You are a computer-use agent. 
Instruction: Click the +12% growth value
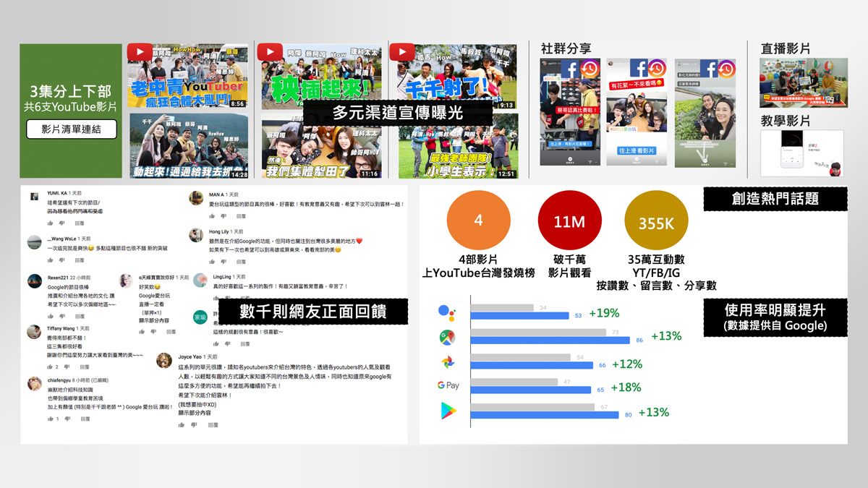(626, 364)
